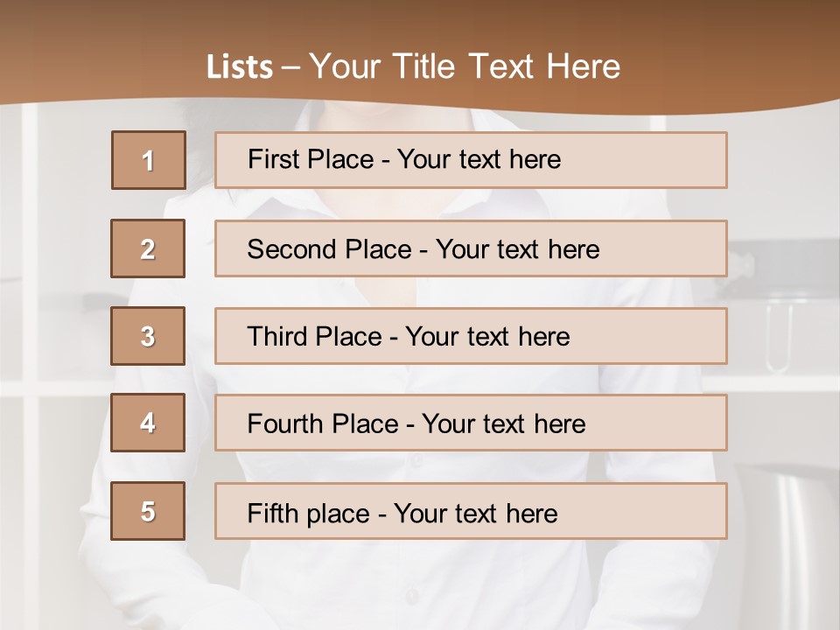The height and width of the screenshot is (630, 840).
Task: Select the number 4 square
Action: (x=148, y=423)
